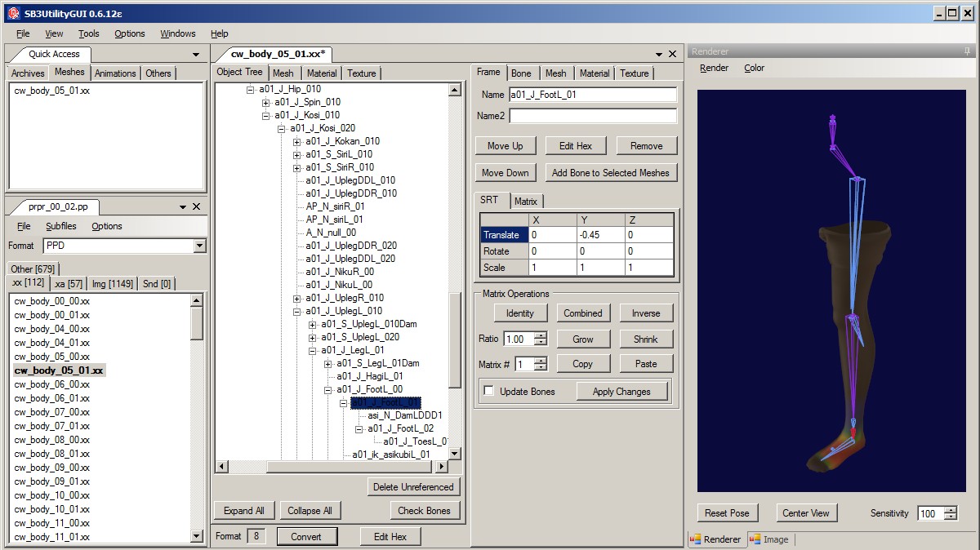Image resolution: width=980 pixels, height=550 pixels.
Task: Select cw_body_06_00.xx in file list
Action: click(52, 384)
